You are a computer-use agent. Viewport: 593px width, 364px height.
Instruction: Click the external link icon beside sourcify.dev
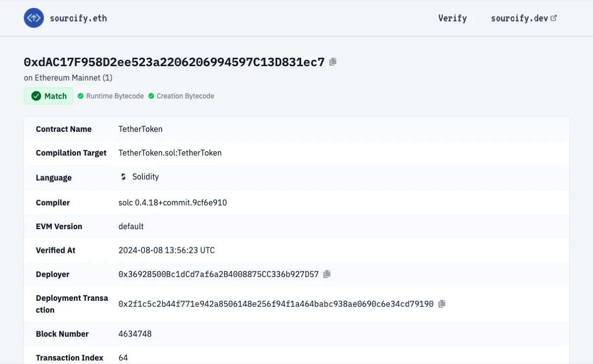[x=553, y=18]
